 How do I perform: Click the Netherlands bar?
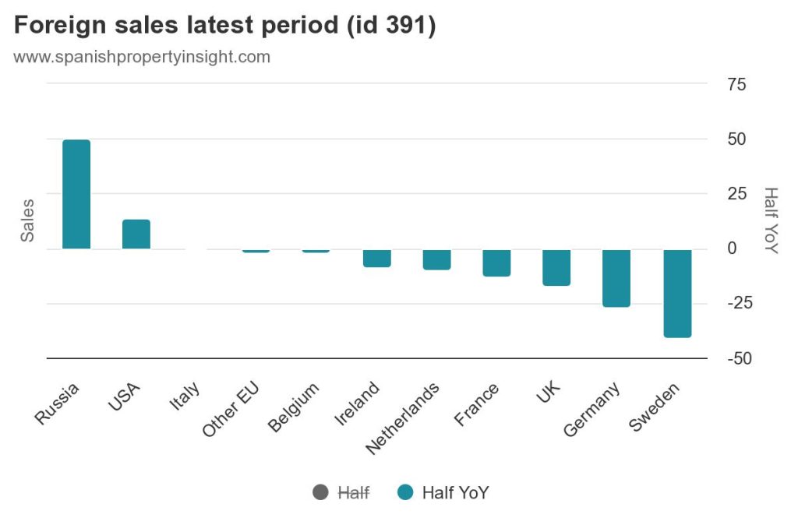[x=436, y=259]
